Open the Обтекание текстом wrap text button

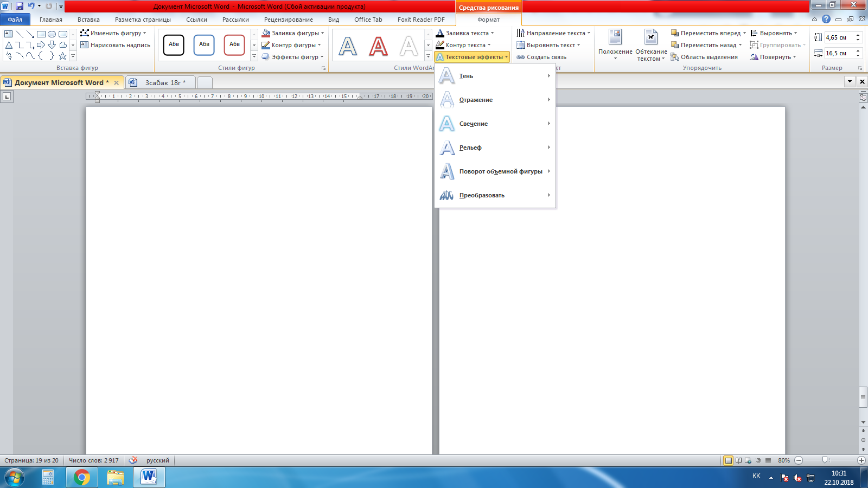[651, 45]
